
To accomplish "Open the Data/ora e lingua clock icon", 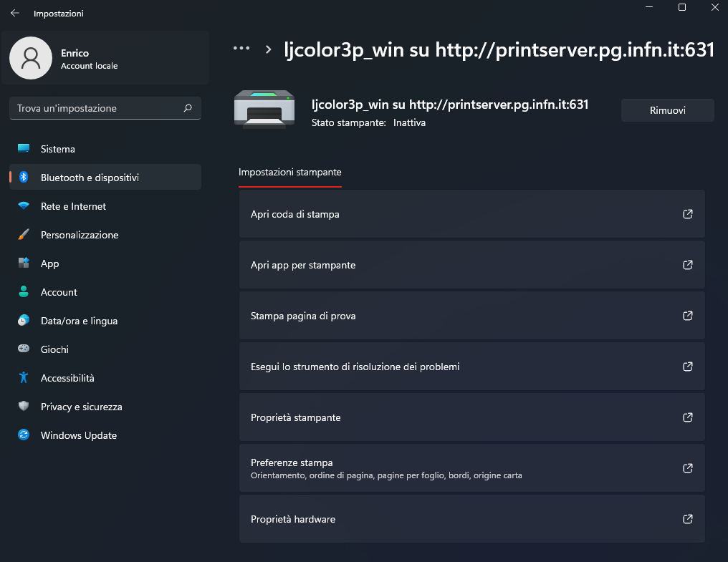I will pyautogui.click(x=24, y=320).
